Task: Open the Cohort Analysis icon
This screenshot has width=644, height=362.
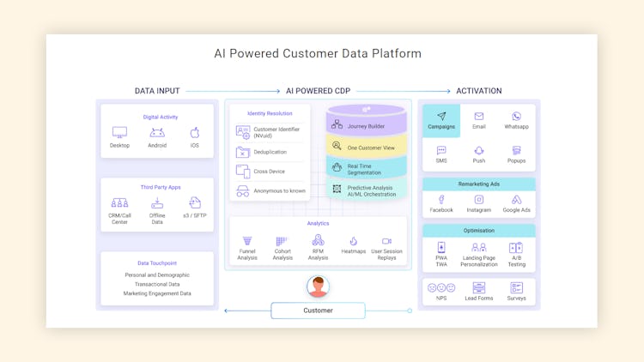Action: click(282, 241)
